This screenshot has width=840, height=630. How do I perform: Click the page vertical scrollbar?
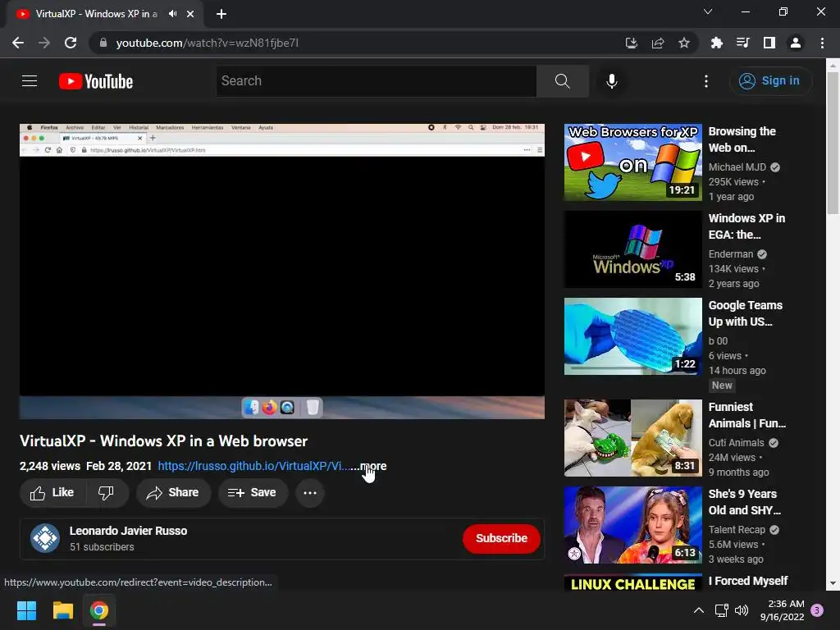click(x=833, y=144)
